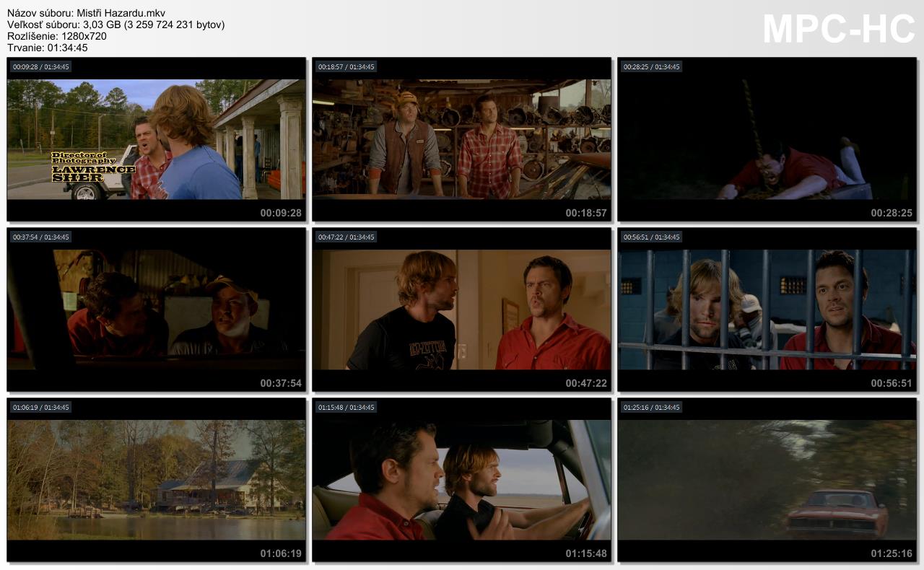The image size is (924, 570).
Task: Open the dark night thumbnail at 00:28:25
Action: click(767, 139)
